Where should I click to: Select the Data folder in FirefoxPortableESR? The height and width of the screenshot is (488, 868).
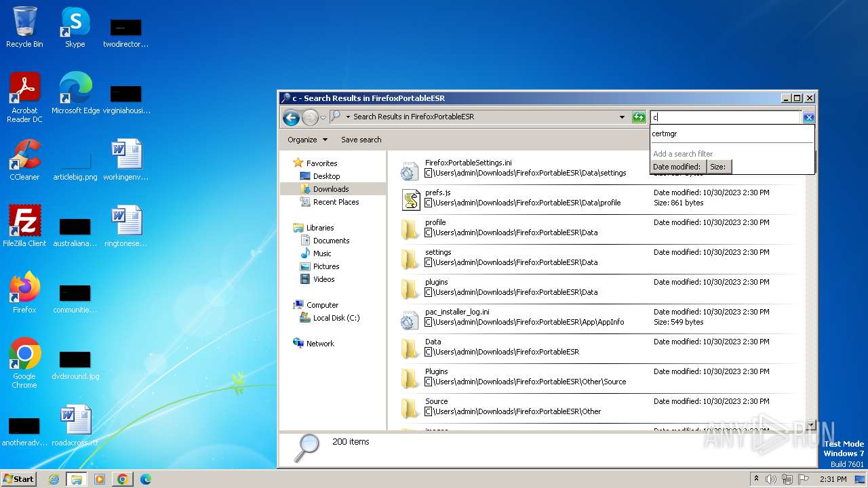(597, 347)
